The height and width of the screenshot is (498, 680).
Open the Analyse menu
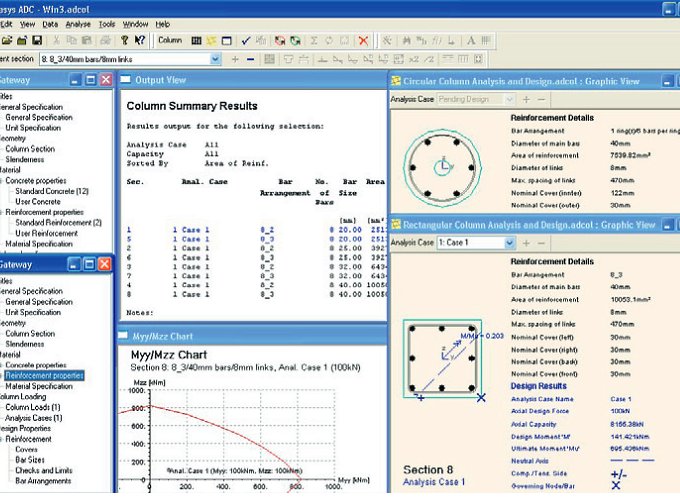[78, 24]
